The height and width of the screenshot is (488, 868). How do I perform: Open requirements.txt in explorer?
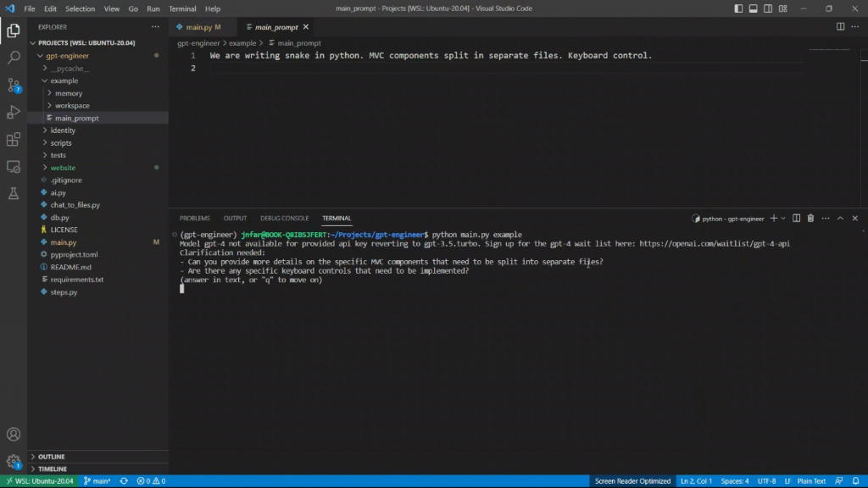[x=77, y=280]
